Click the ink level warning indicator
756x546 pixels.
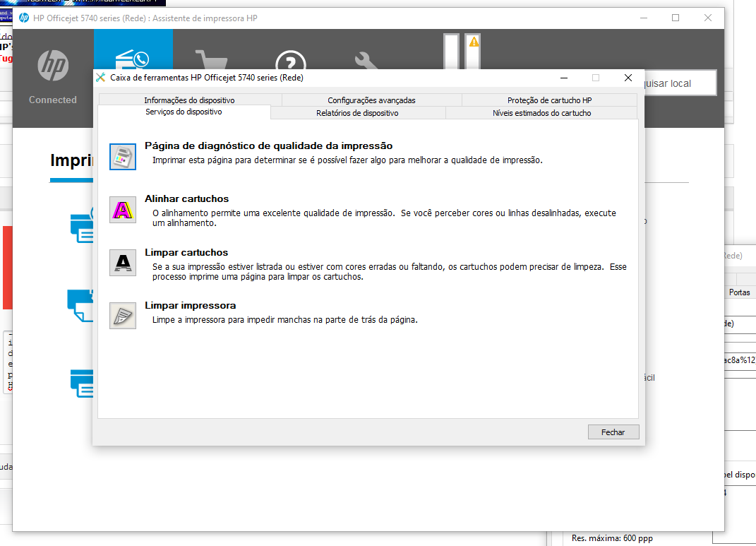click(473, 43)
